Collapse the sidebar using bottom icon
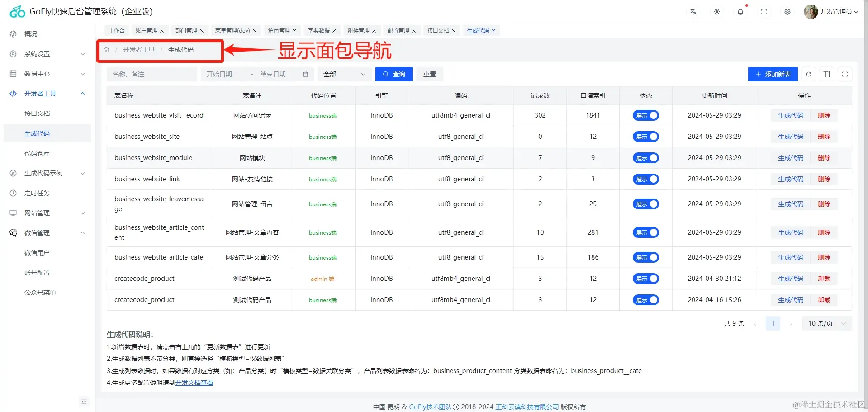 [x=84, y=401]
